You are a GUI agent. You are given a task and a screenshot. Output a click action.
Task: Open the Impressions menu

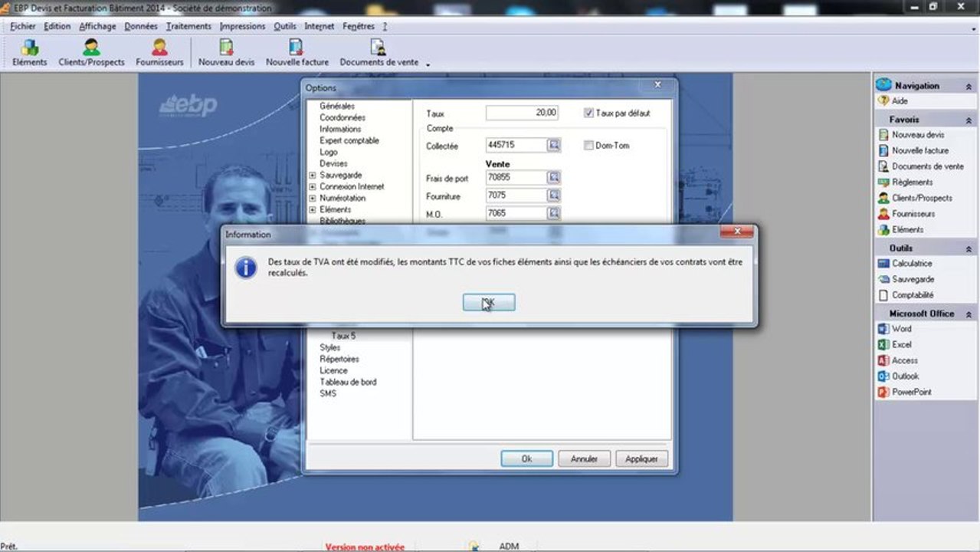[x=242, y=26]
